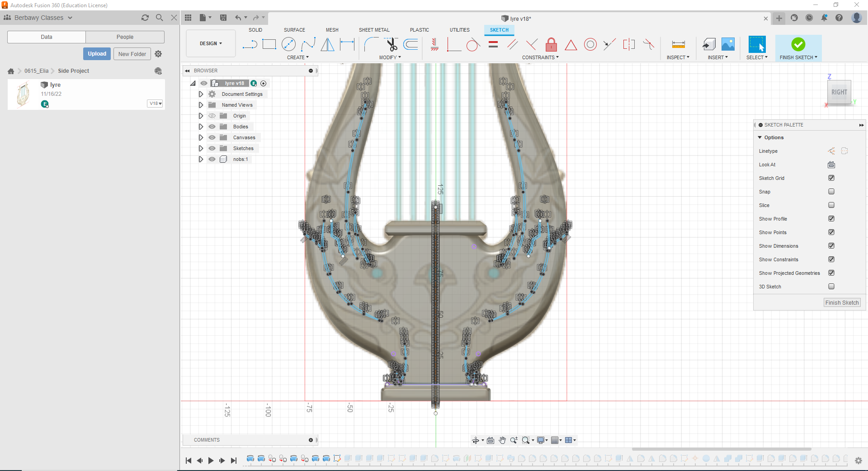Switch to the Sheet Metal tab
This screenshot has height=471, width=868.
click(x=374, y=30)
